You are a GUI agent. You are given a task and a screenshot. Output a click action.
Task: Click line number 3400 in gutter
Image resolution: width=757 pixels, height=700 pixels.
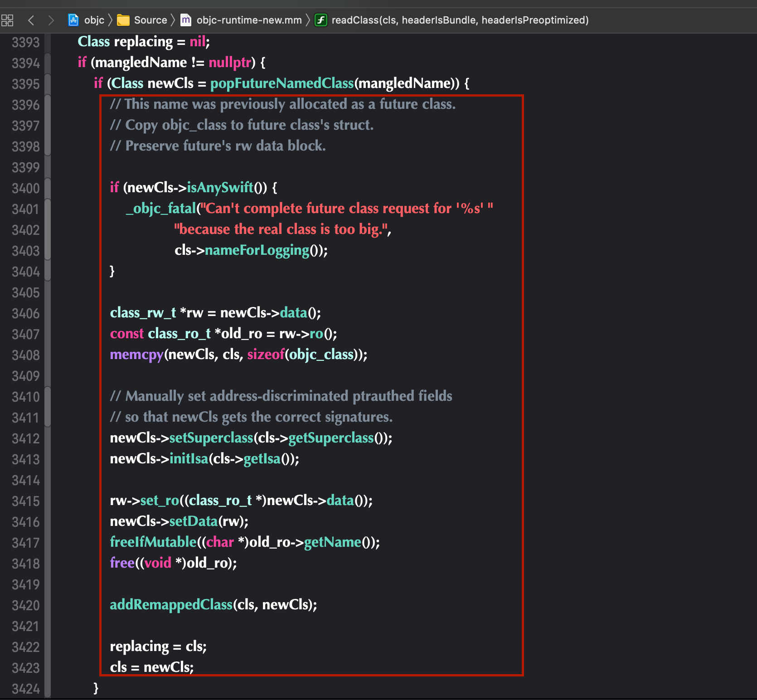pos(26,188)
